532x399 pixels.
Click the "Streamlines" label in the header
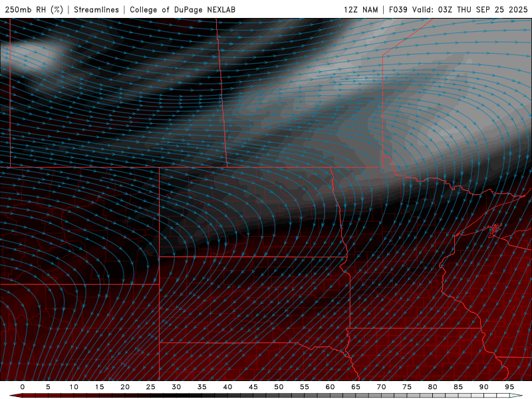(96, 9)
